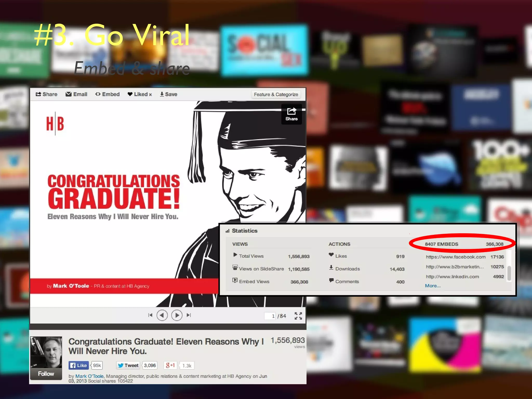The image size is (532, 399).
Task: Click the Statistics bar-chart icon
Action: 228,231
